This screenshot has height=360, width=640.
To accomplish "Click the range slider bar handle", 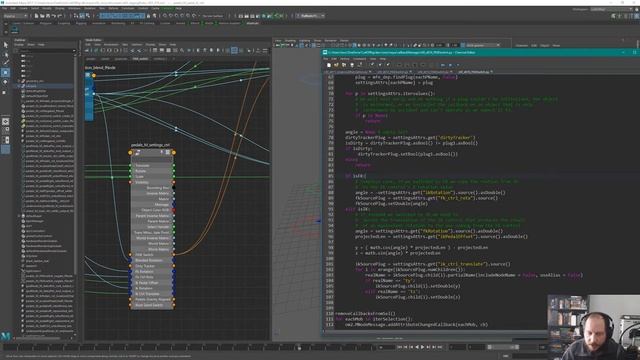I will click(x=503, y=347).
